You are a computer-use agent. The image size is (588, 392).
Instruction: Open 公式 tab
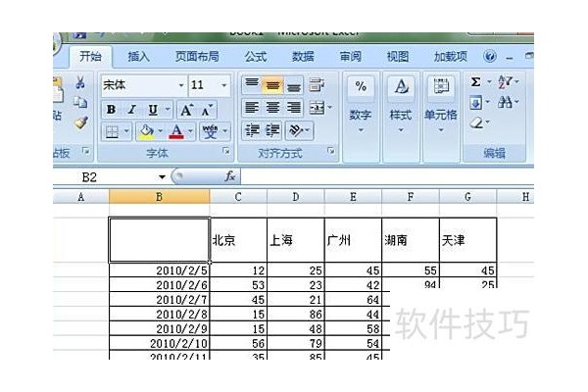coord(256,57)
